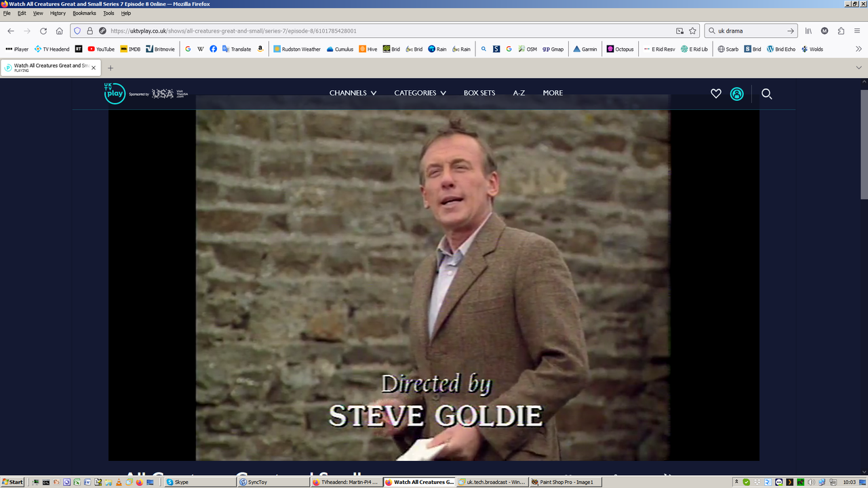The width and height of the screenshot is (868, 488).
Task: Switch to Paint Shop Pro in taskbar
Action: 566,482
